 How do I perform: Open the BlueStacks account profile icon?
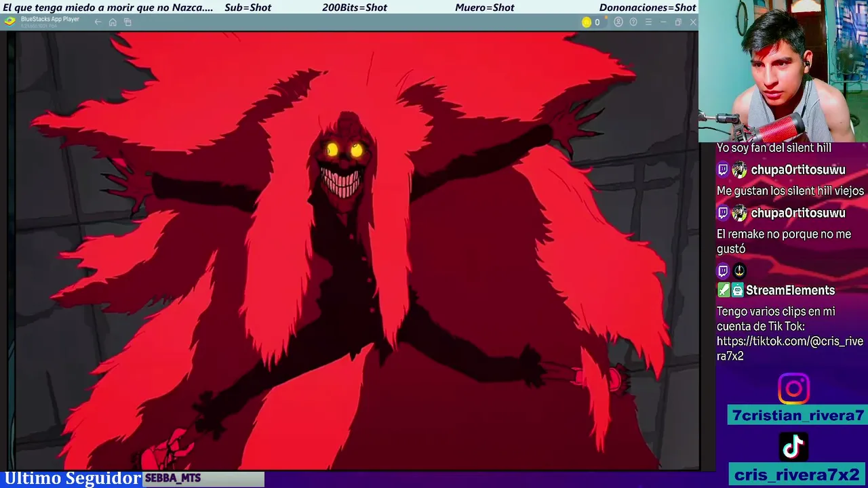coord(618,22)
